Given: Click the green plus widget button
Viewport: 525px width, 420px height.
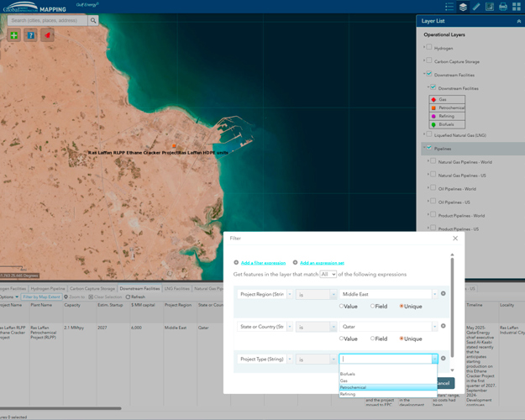Looking at the screenshot, I should pos(13,35).
